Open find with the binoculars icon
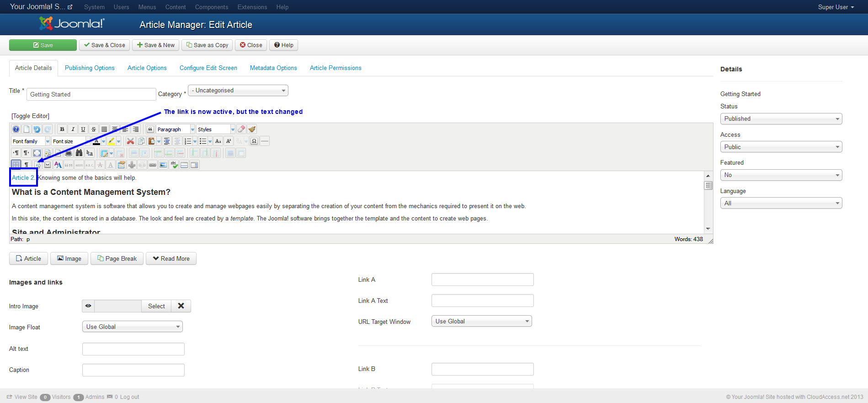Viewport: 868px width, 403px height. 79,153
